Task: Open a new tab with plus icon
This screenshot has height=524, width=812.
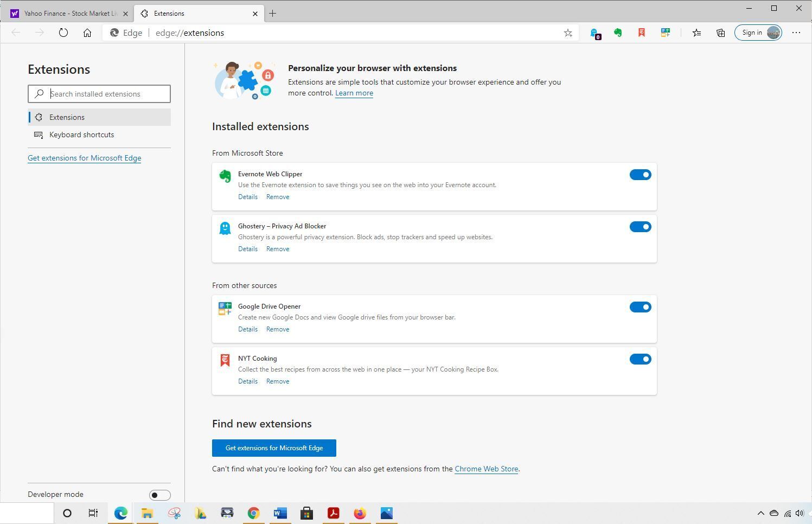Action: pos(273,14)
